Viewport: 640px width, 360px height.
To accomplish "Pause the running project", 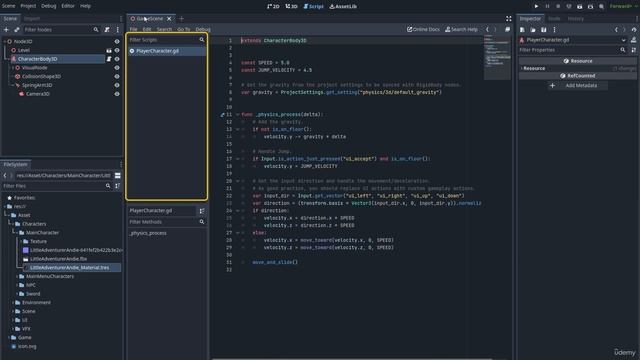I will tap(547, 6).
